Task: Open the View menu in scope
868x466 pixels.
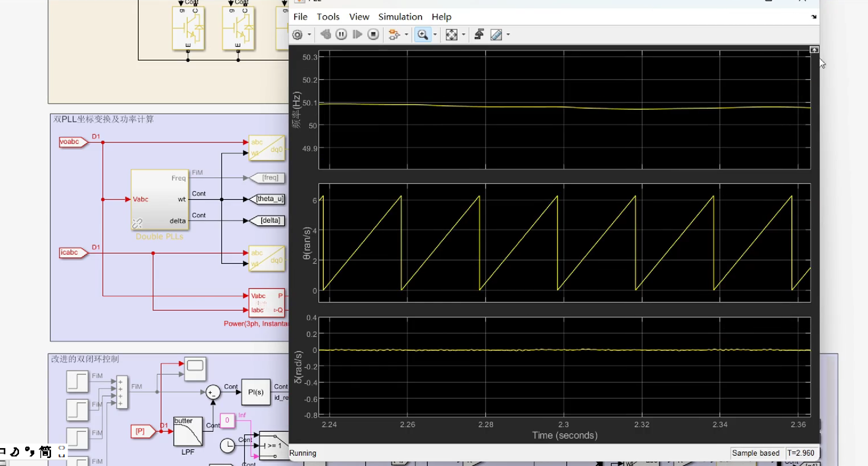Action: pyautogui.click(x=359, y=17)
